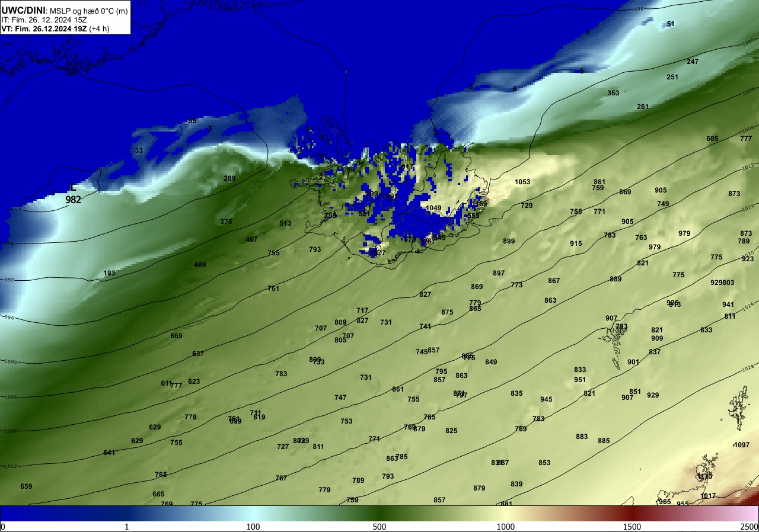Click the value 469
759x532 pixels.
pyautogui.click(x=200, y=265)
